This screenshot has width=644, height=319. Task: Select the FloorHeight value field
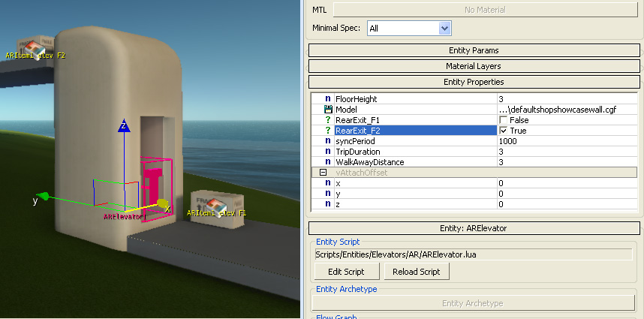tap(567, 99)
